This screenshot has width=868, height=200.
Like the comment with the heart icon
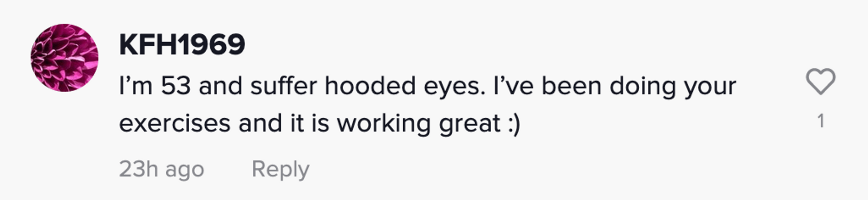[x=820, y=81]
